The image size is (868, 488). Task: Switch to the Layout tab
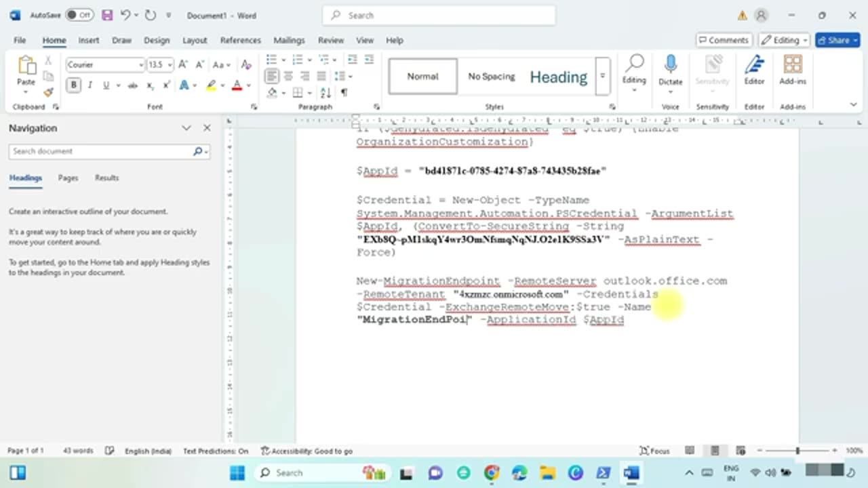tap(195, 40)
